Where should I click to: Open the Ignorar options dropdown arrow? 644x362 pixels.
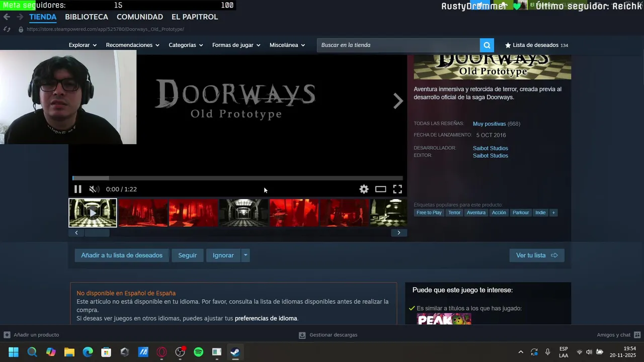coord(246,255)
